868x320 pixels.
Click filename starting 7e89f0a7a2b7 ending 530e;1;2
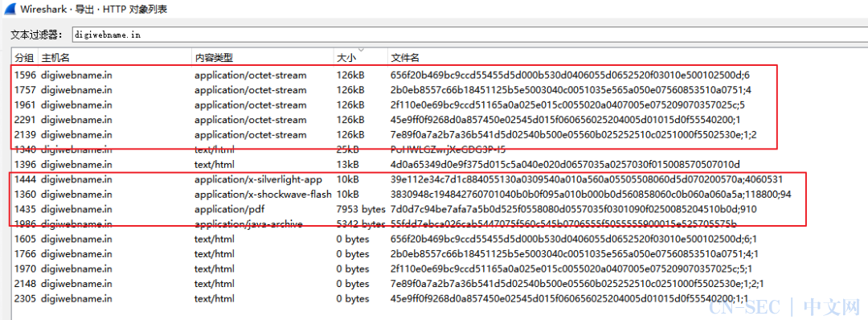[x=574, y=134]
